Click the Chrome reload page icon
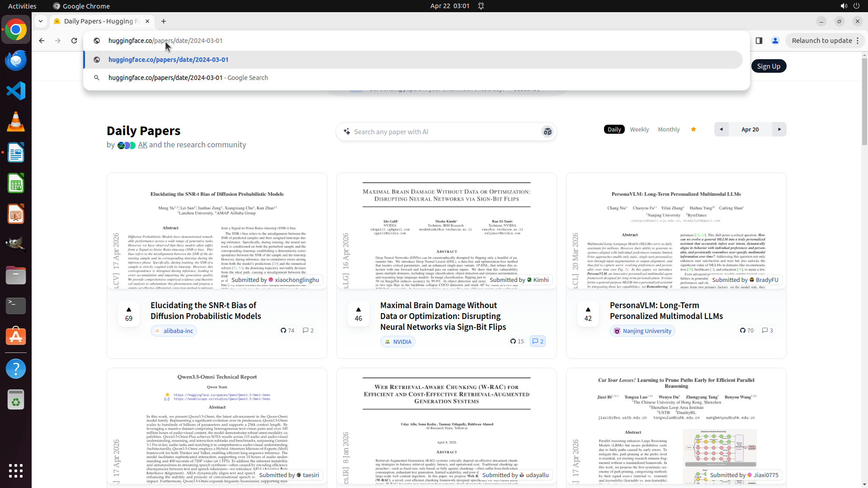This screenshot has height=488, width=868. pos(74,41)
